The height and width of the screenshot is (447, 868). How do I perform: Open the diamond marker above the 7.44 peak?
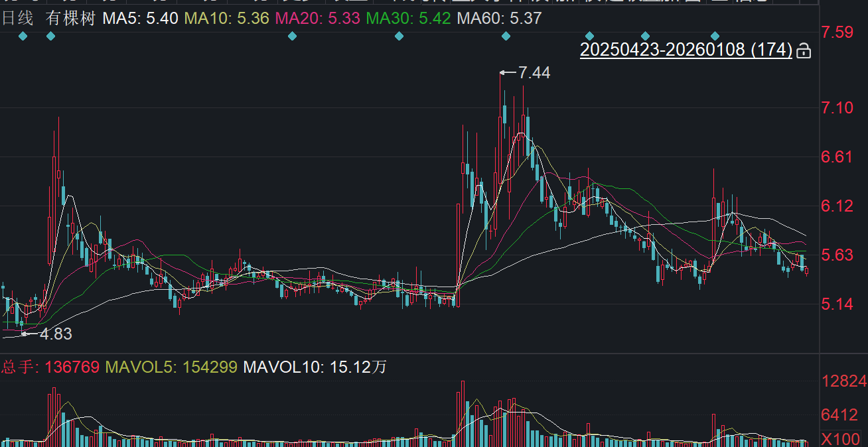coord(506,36)
